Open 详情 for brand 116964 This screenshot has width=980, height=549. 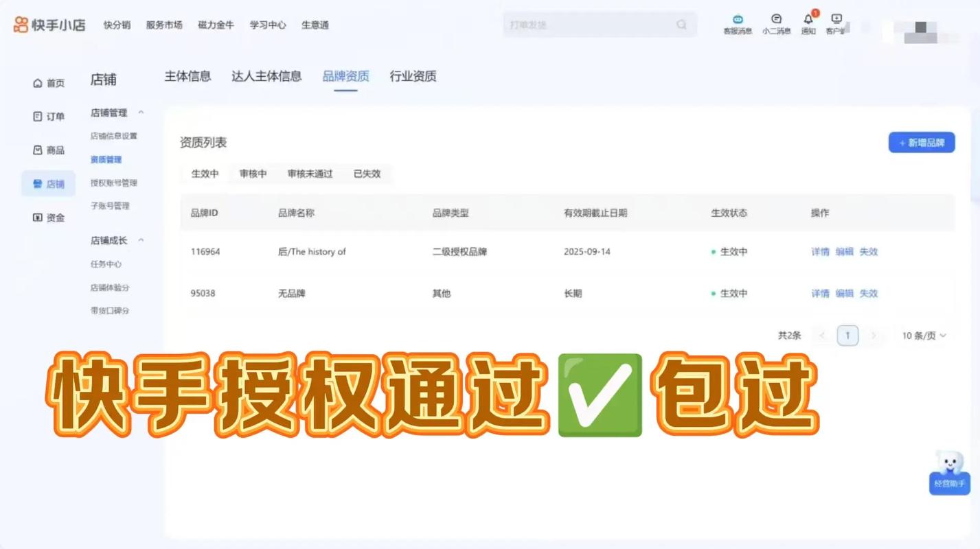821,252
